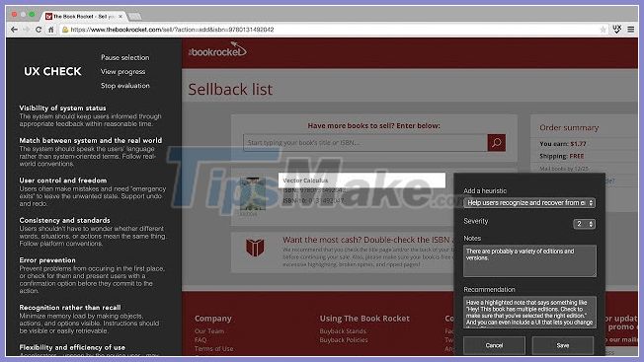Click into the Recommendation text area
The height and width of the screenshot is (362, 644).
[x=529, y=312]
